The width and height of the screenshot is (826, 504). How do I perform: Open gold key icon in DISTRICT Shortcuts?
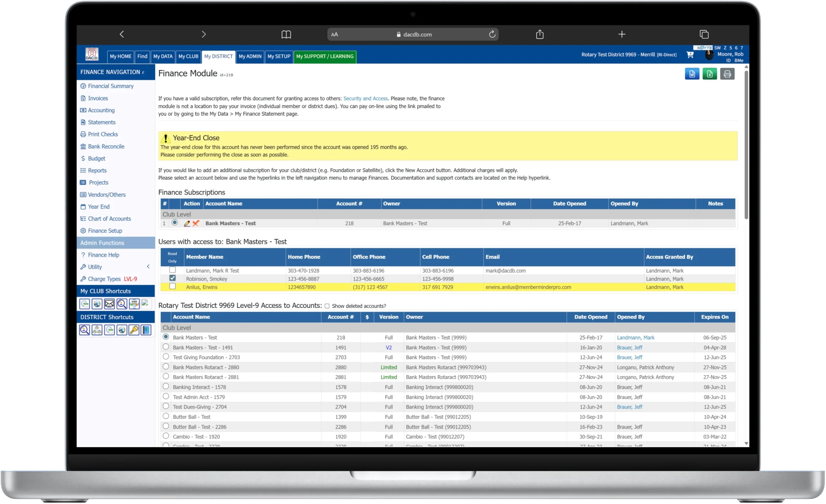tap(134, 330)
